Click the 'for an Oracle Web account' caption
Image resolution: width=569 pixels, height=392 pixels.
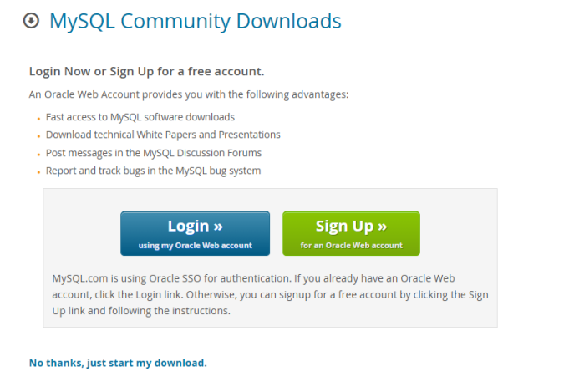(x=351, y=246)
